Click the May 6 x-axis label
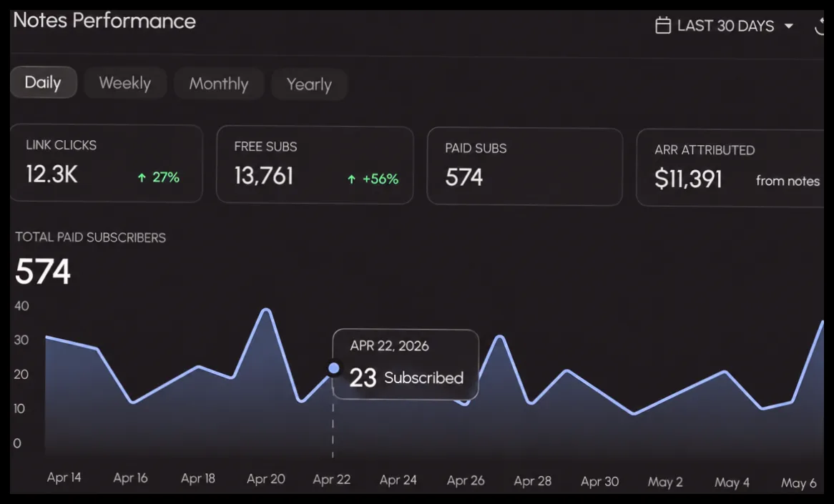Screen dimensions: 834x504 click(x=798, y=483)
